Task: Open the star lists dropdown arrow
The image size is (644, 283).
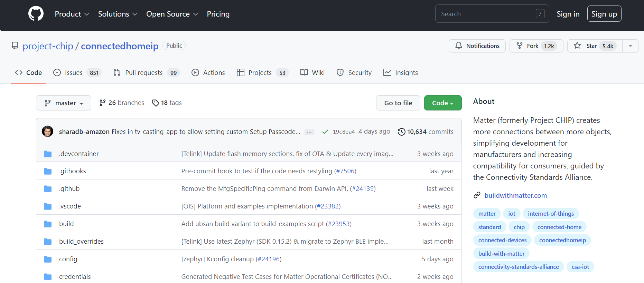Action: click(630, 46)
